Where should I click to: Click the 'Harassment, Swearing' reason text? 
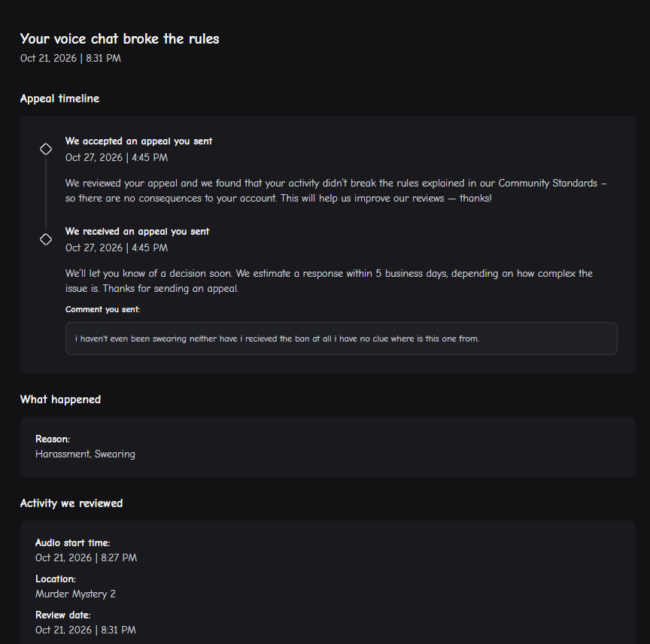85,454
